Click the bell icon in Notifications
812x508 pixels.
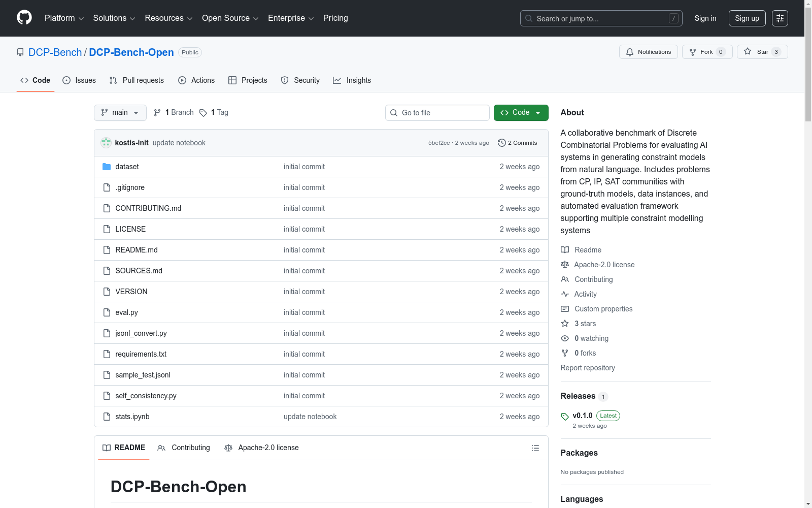tap(630, 52)
